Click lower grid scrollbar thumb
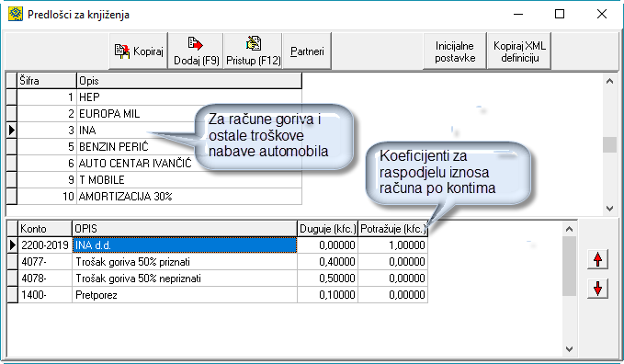Viewport: 624px width, 364px height. point(569,266)
